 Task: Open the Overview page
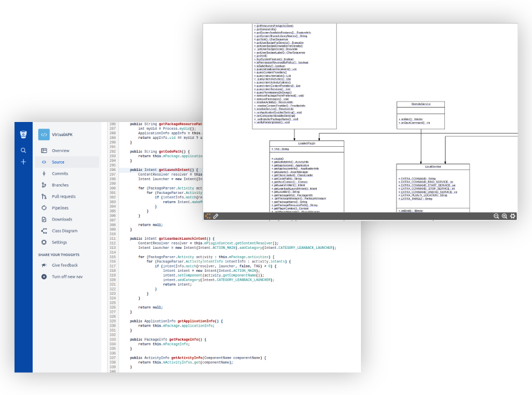pos(67,150)
